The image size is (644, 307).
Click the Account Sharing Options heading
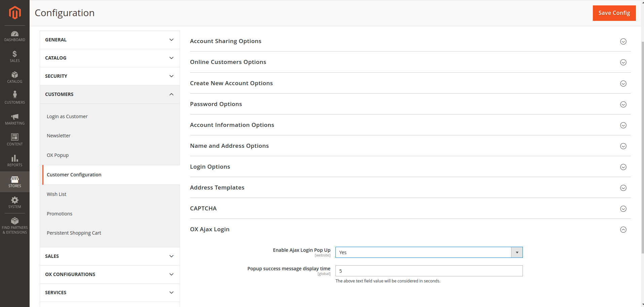point(225,41)
